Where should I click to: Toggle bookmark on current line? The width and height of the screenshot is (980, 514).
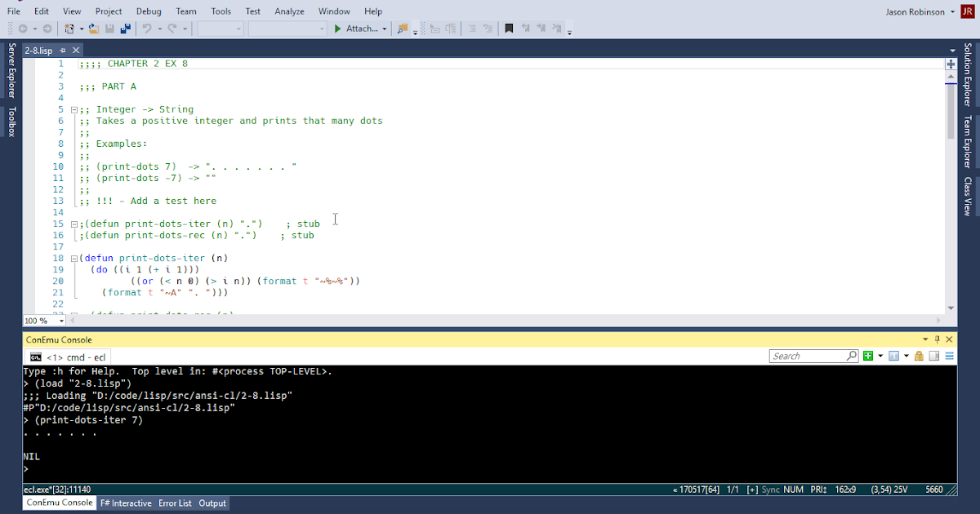[x=509, y=29]
